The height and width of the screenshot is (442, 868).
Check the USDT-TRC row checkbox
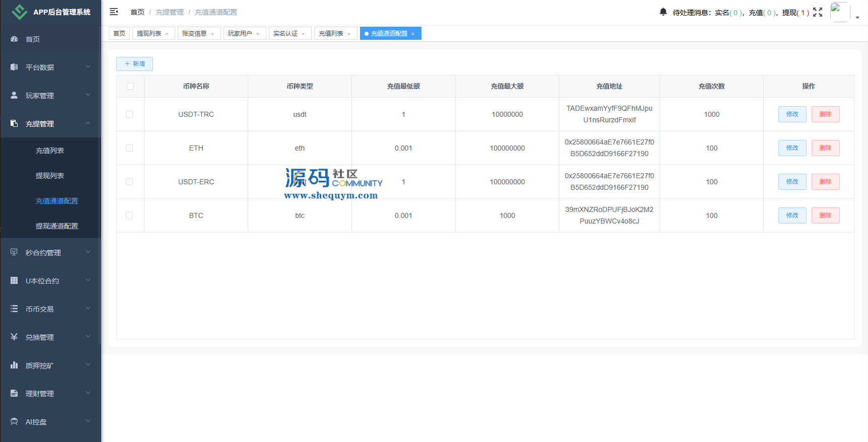[129, 114]
